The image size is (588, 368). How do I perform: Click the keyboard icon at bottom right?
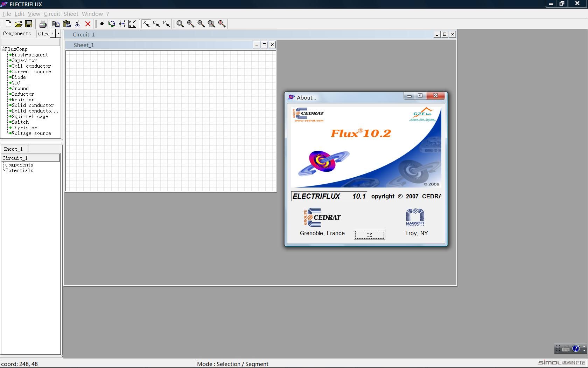click(x=566, y=349)
